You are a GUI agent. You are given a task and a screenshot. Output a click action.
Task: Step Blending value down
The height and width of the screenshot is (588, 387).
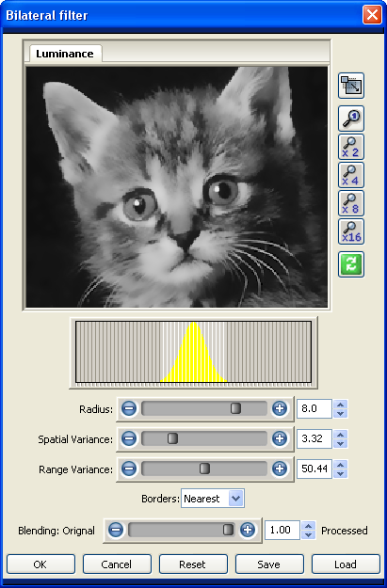tap(308, 534)
